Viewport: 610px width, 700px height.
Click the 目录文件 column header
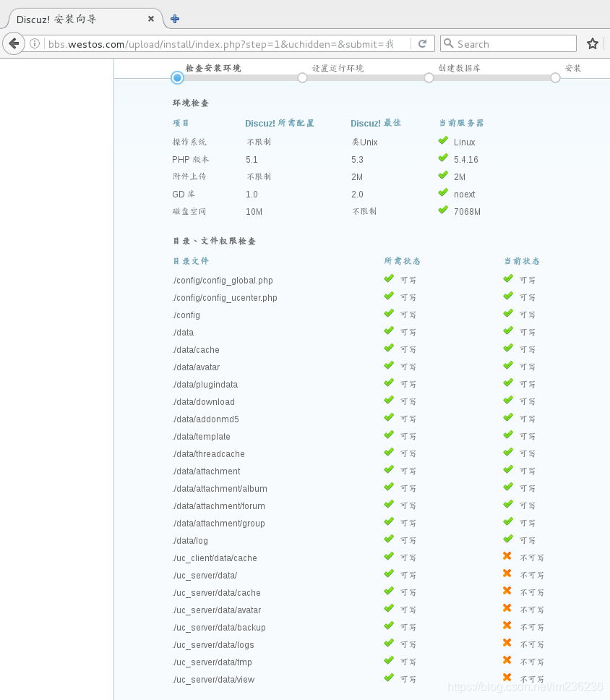click(191, 261)
